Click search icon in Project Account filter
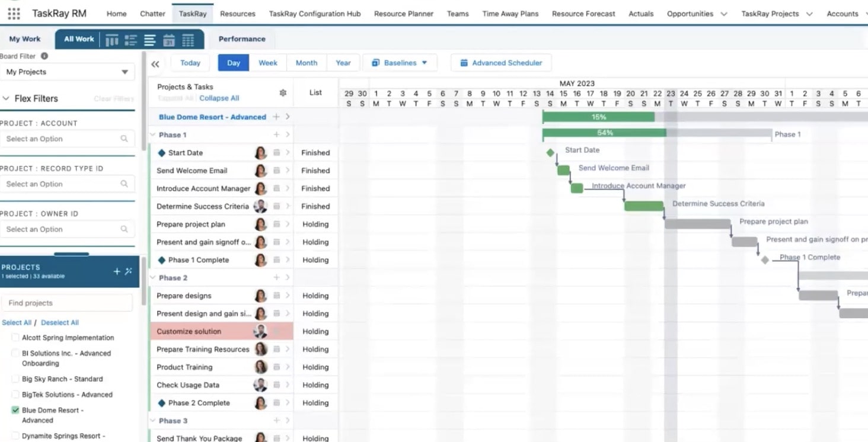 (124, 139)
